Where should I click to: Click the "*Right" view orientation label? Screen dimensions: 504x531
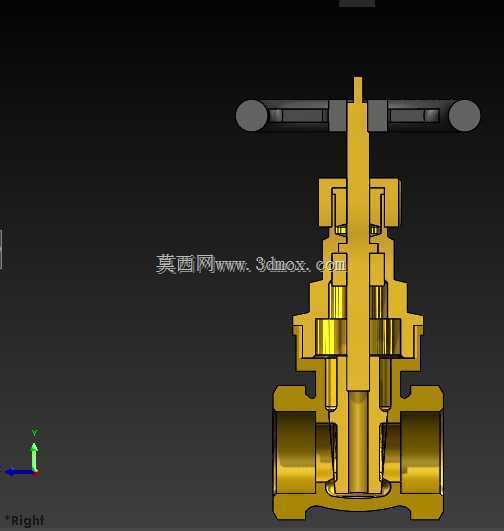(x=25, y=520)
